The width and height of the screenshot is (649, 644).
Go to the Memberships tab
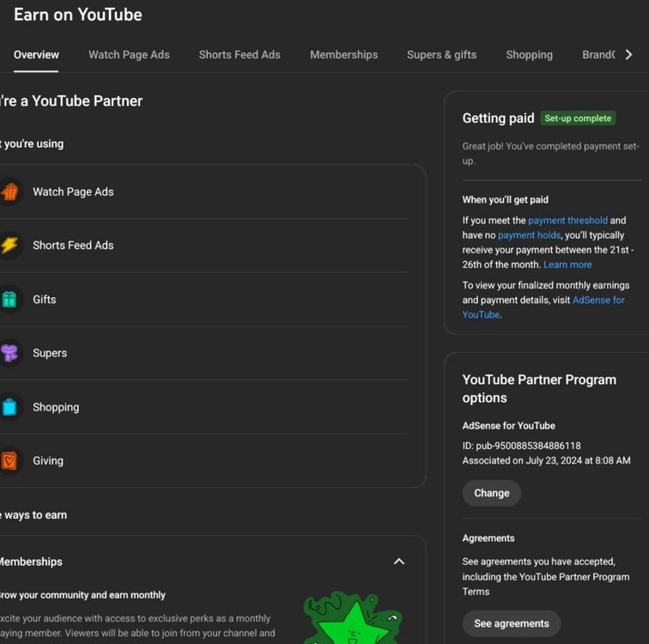click(x=343, y=55)
